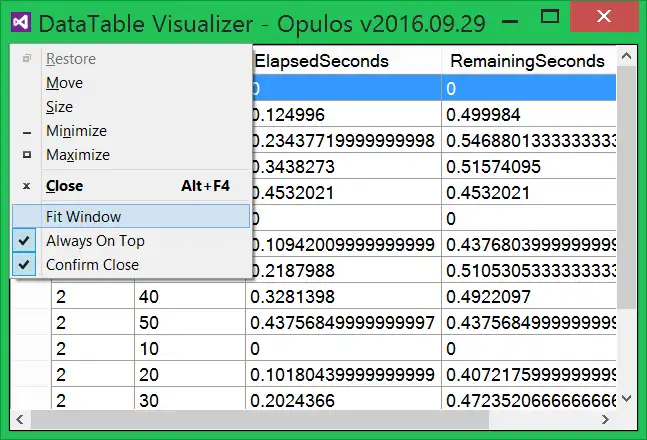Viewport: 647px width, 440px height.
Task: Click the Visual Studio icon in title bar
Action: [21, 23]
